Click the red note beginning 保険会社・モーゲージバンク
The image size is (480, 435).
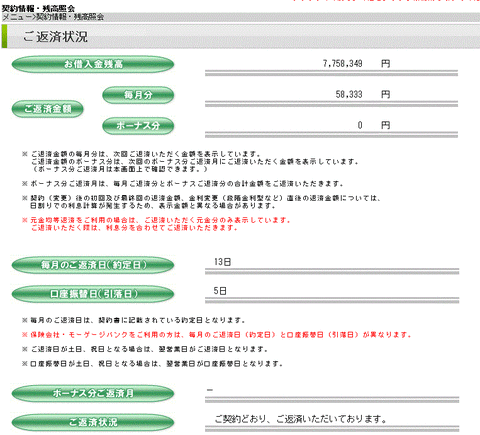click(217, 335)
